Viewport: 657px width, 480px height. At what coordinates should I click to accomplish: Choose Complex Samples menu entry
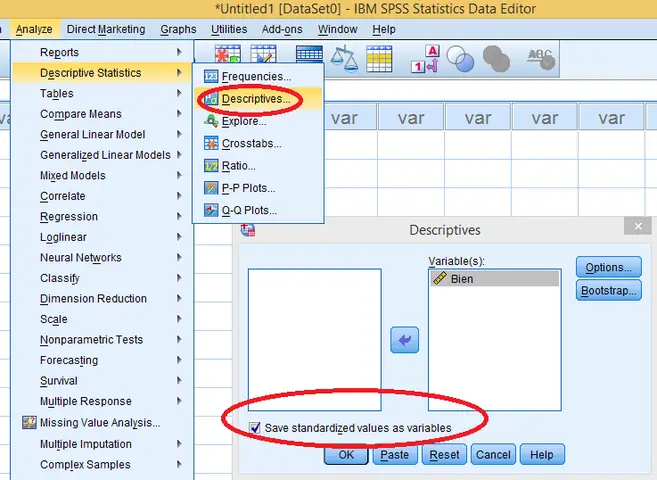[x=102, y=464]
